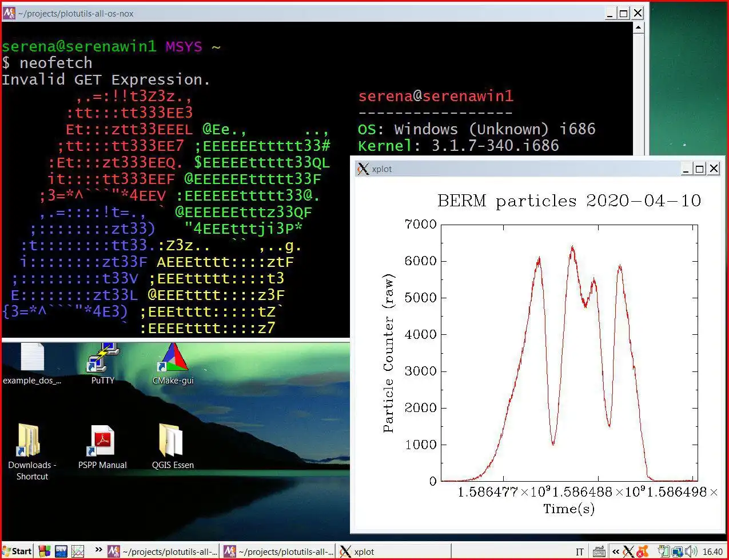The image size is (729, 560).
Task: Click the orange antivirus tray icon
Action: click(643, 551)
